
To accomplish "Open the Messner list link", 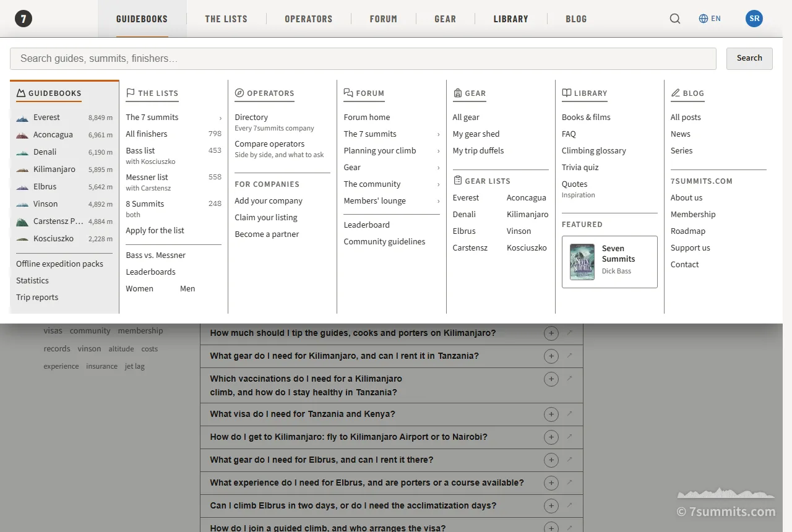I will (x=147, y=178).
